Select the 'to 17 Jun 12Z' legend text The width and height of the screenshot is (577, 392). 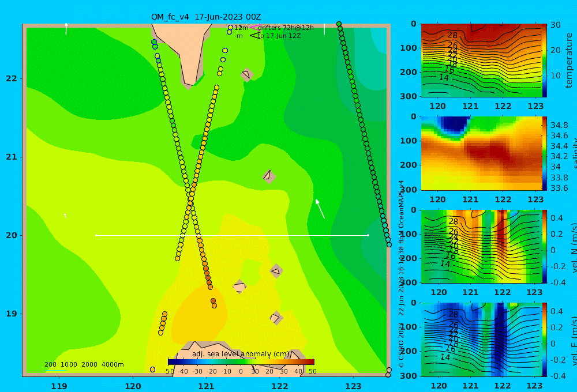tap(279, 36)
